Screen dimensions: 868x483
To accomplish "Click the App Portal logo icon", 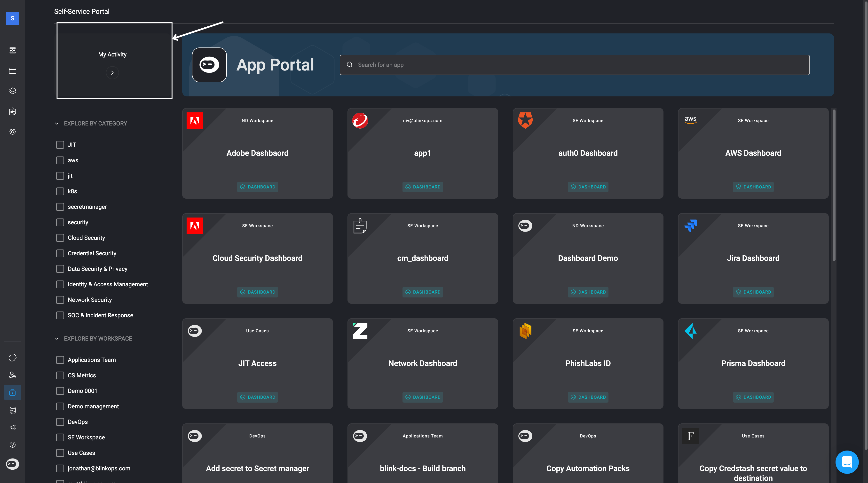I will pyautogui.click(x=209, y=65).
